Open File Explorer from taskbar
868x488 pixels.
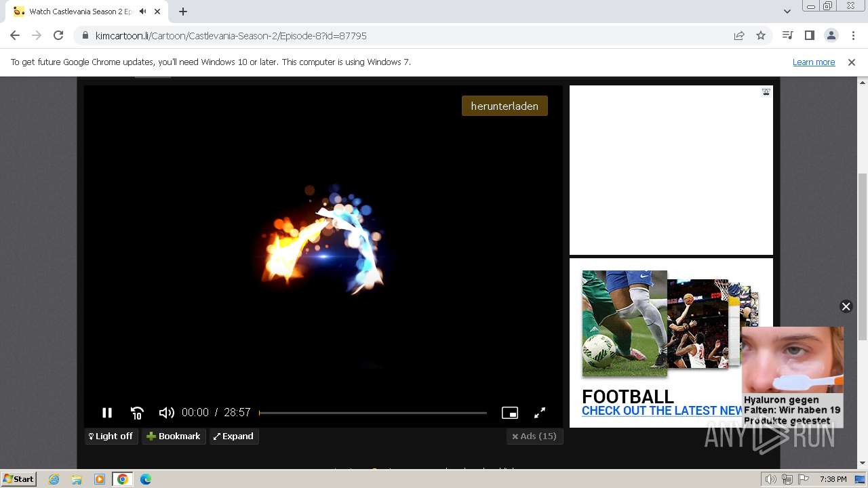coord(77,479)
